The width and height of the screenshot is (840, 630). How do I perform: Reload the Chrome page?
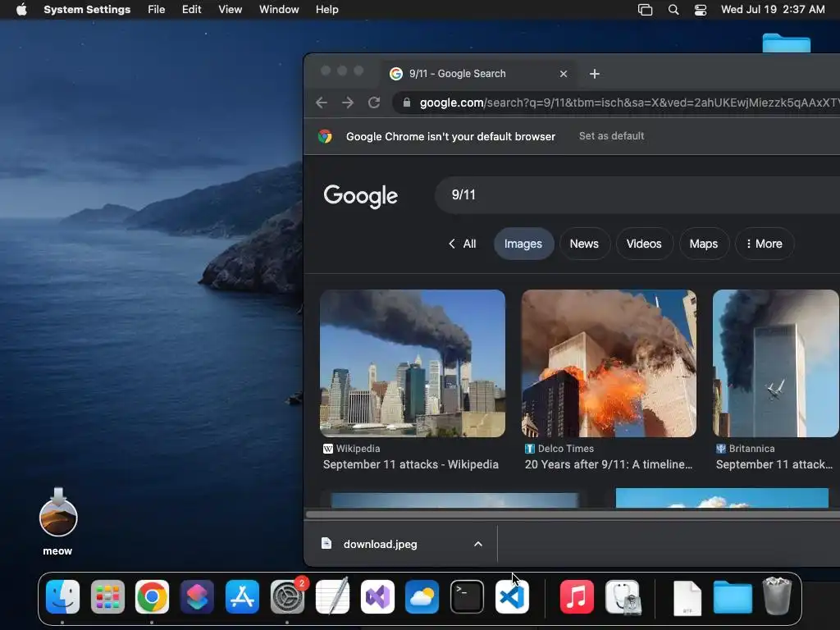[374, 103]
